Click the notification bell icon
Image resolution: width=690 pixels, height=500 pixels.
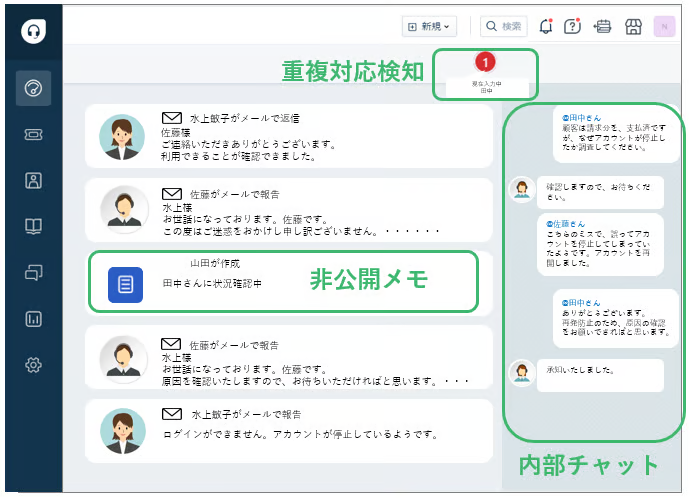545,27
